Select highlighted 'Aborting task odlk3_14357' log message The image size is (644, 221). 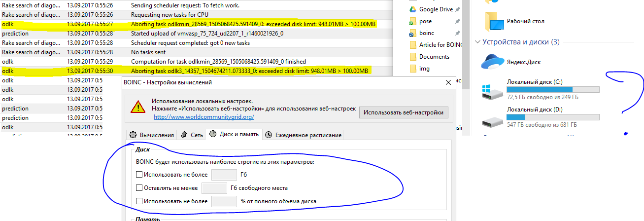249,71
